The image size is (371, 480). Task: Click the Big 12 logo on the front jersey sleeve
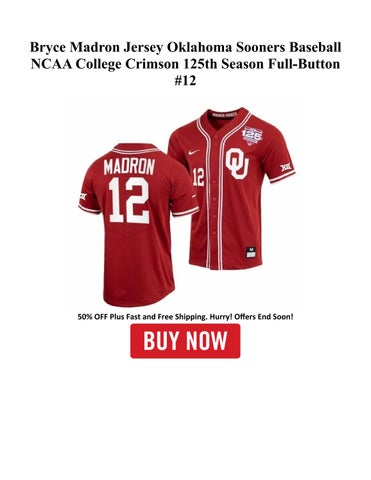[286, 167]
